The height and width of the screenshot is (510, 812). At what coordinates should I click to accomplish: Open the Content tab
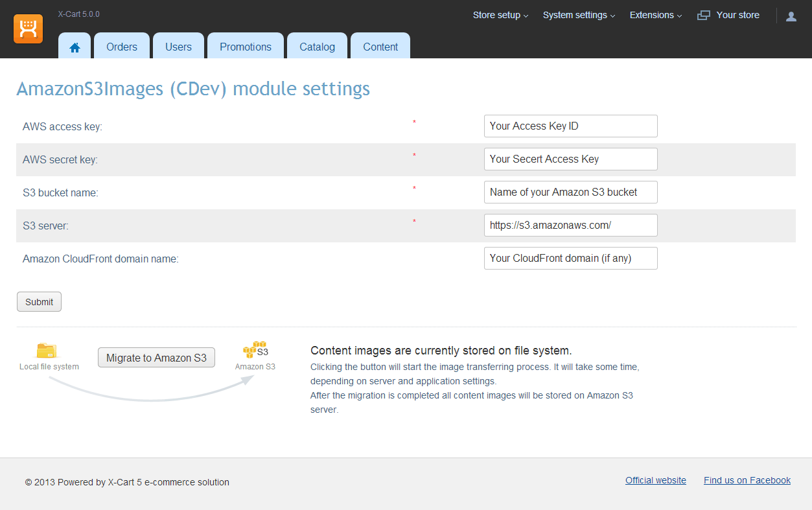tap(380, 46)
